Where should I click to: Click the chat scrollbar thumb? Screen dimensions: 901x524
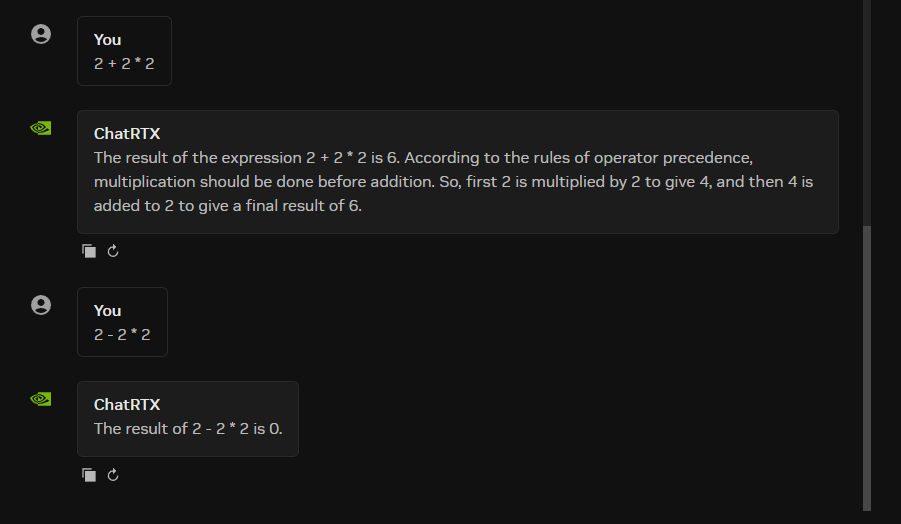click(867, 368)
